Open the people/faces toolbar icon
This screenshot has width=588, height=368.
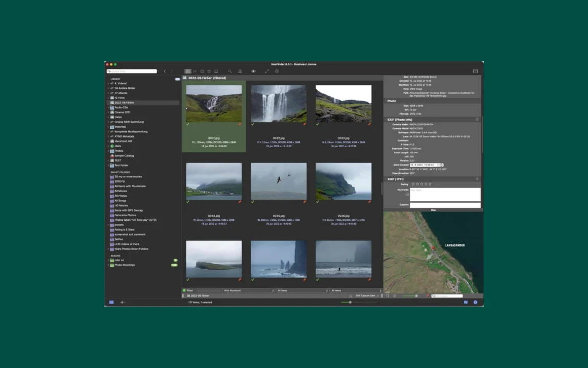[240, 72]
